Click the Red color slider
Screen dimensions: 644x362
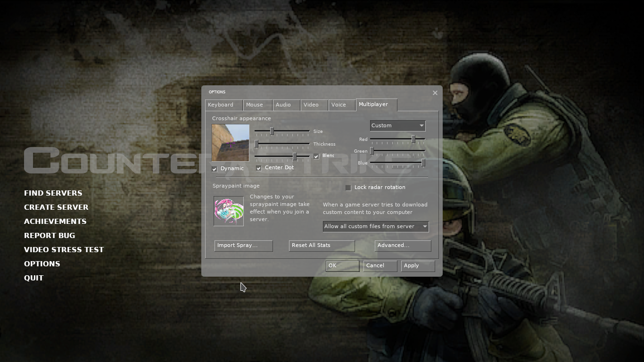point(397,139)
